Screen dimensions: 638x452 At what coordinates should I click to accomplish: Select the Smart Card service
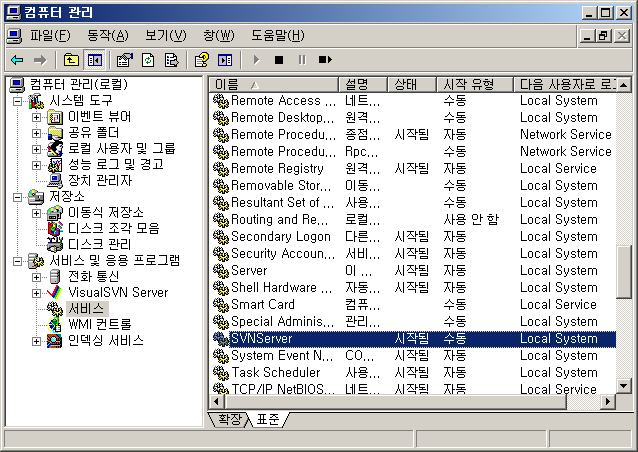point(413,305)
